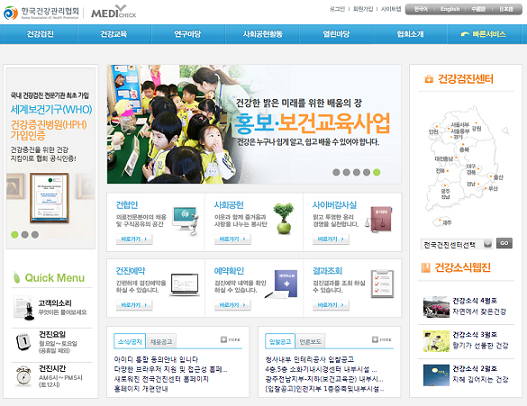Click the laptop icon in 건진예약

point(184,285)
